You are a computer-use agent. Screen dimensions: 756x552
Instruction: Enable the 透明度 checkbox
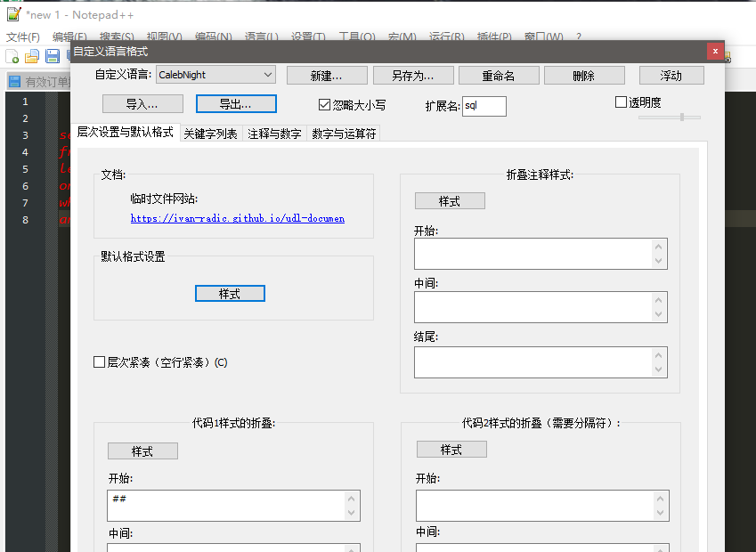click(621, 101)
